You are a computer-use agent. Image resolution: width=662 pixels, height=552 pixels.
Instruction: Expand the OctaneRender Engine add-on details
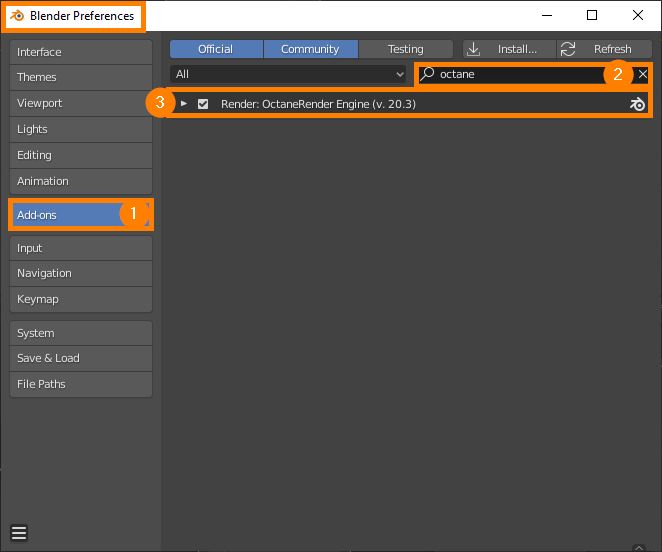(x=184, y=103)
